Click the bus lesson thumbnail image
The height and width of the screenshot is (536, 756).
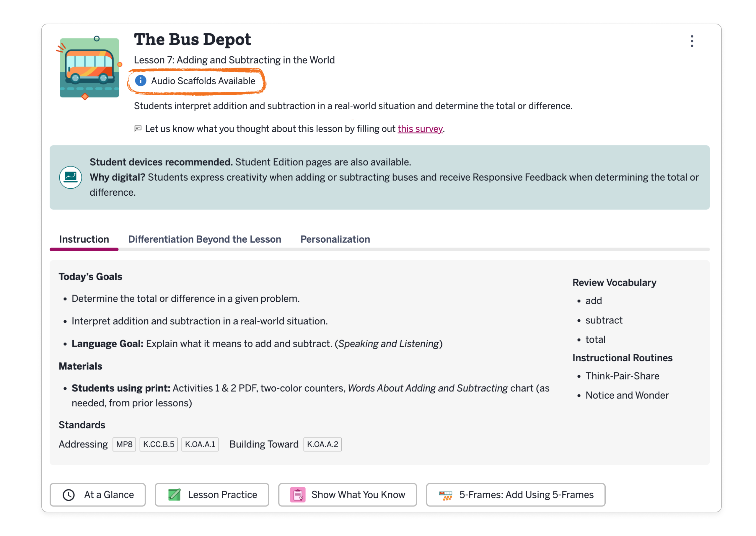pyautogui.click(x=89, y=68)
